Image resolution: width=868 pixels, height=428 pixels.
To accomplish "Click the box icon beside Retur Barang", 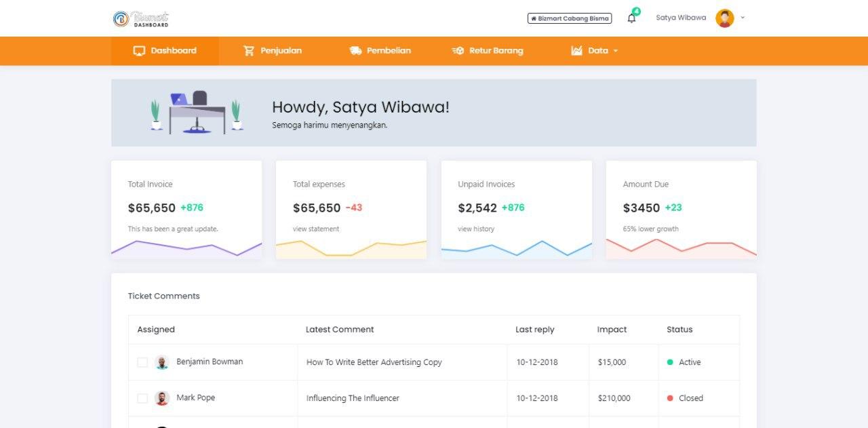I will click(x=458, y=51).
